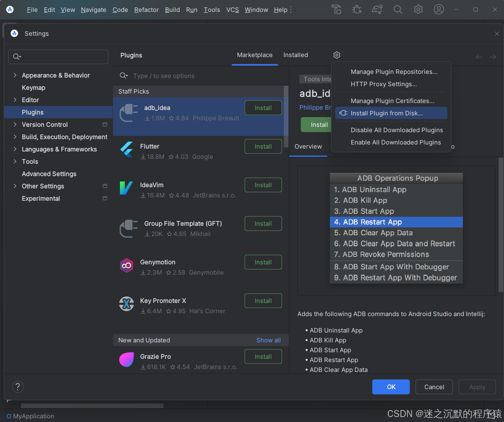Click the help question mark button
Screen dimensions: 504x422
pos(18,387)
